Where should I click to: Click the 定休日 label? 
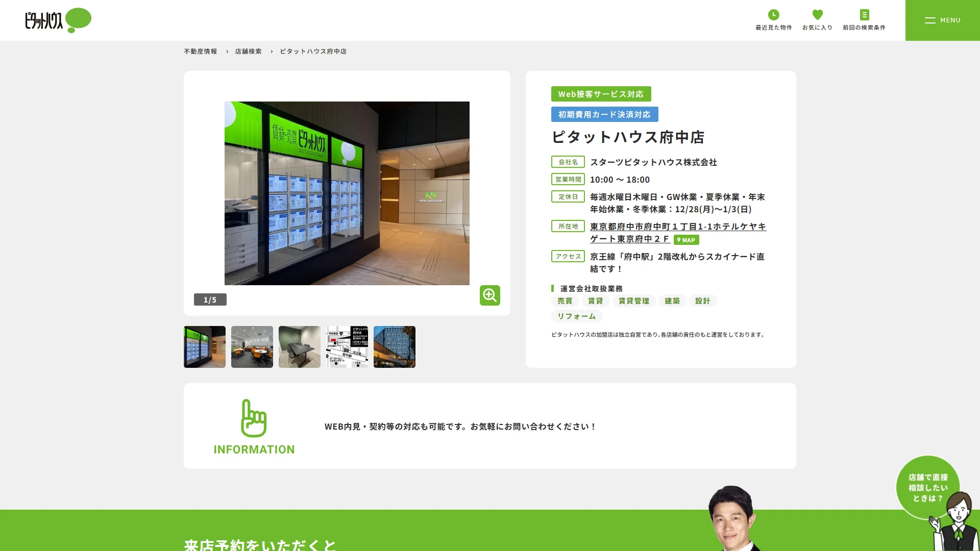tap(568, 196)
